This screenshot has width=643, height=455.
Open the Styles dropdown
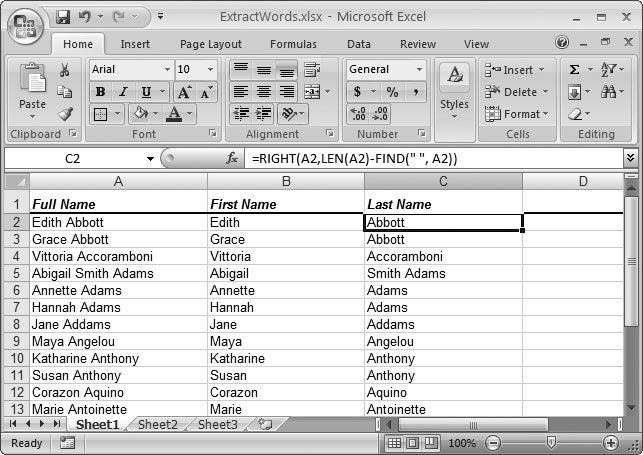[x=454, y=117]
